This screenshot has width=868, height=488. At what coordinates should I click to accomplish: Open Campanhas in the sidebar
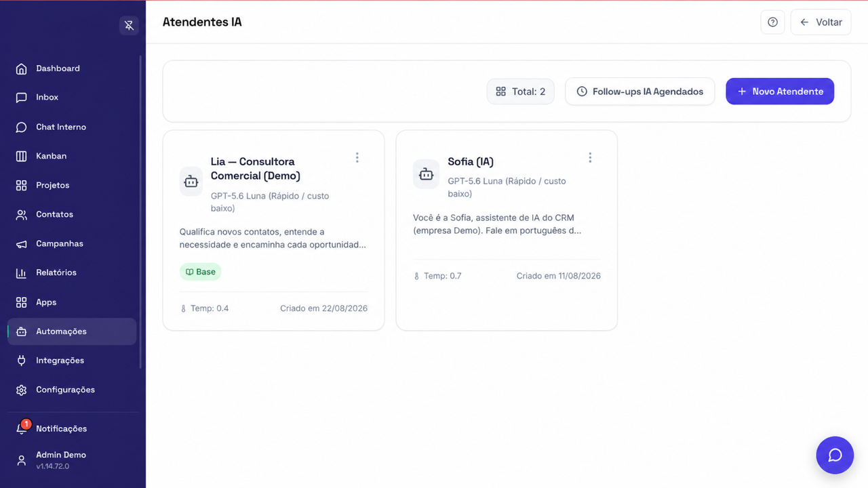(72, 243)
